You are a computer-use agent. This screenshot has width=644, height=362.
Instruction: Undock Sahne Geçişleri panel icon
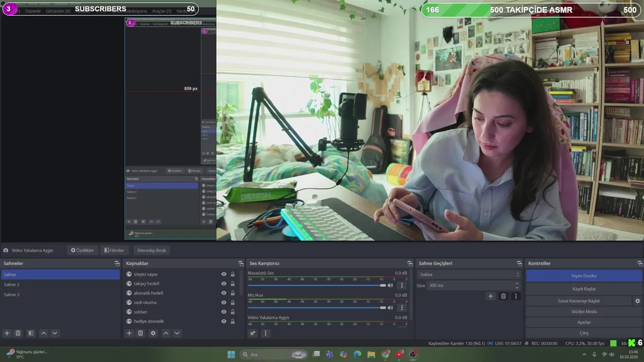(519, 263)
